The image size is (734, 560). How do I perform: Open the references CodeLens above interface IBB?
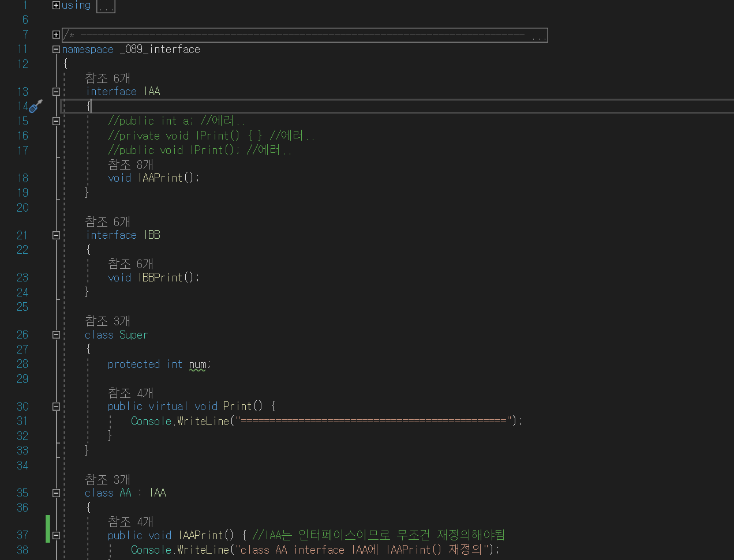point(107,221)
